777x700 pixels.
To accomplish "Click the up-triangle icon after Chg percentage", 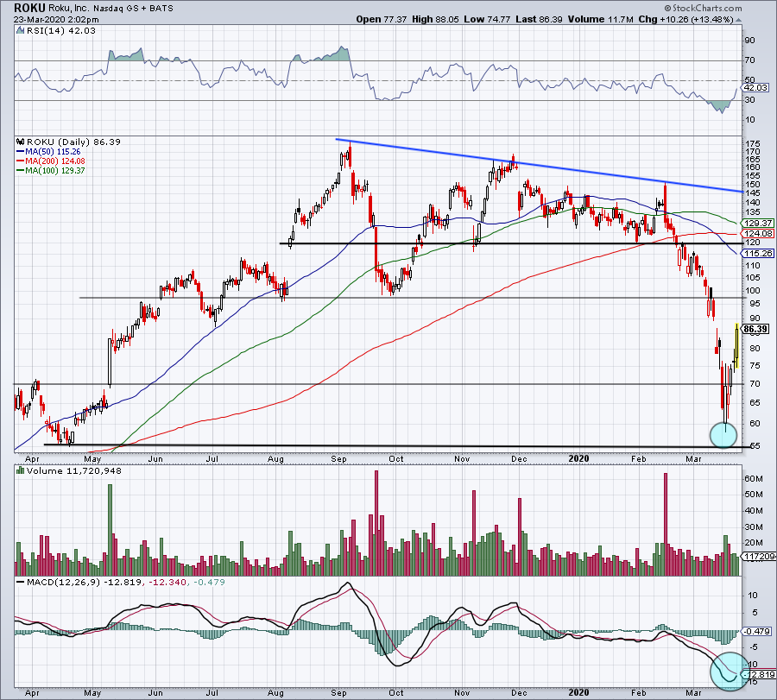I will [x=738, y=20].
